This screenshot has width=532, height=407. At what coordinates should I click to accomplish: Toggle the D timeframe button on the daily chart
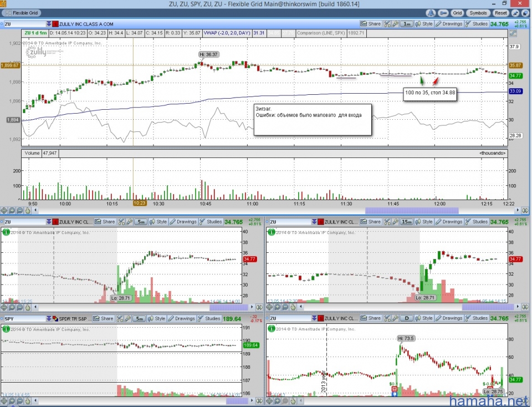pos(406,318)
